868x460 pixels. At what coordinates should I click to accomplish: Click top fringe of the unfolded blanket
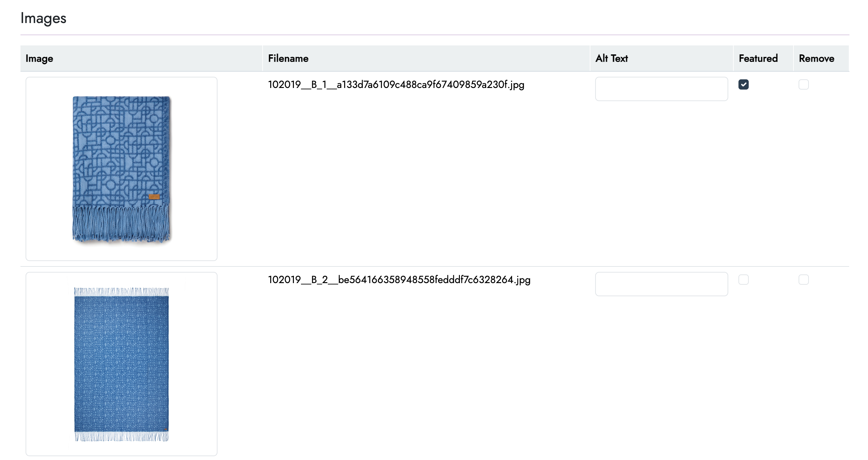(x=121, y=291)
